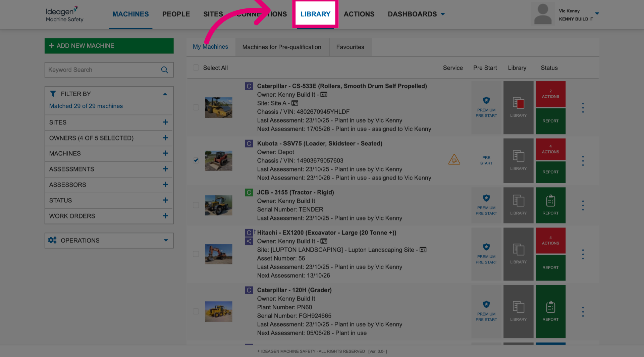The image size is (644, 357).
Task: Expand the OWNERS filter
Action: (x=165, y=138)
